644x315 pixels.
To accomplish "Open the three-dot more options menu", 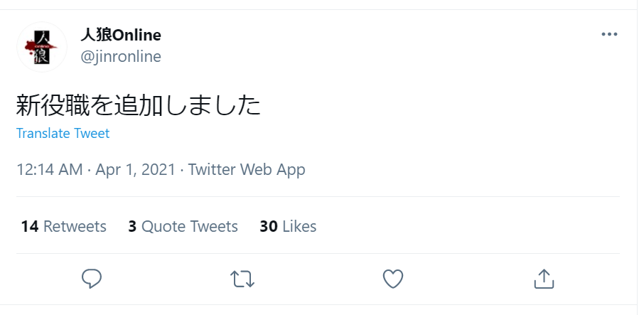I will tap(609, 34).
